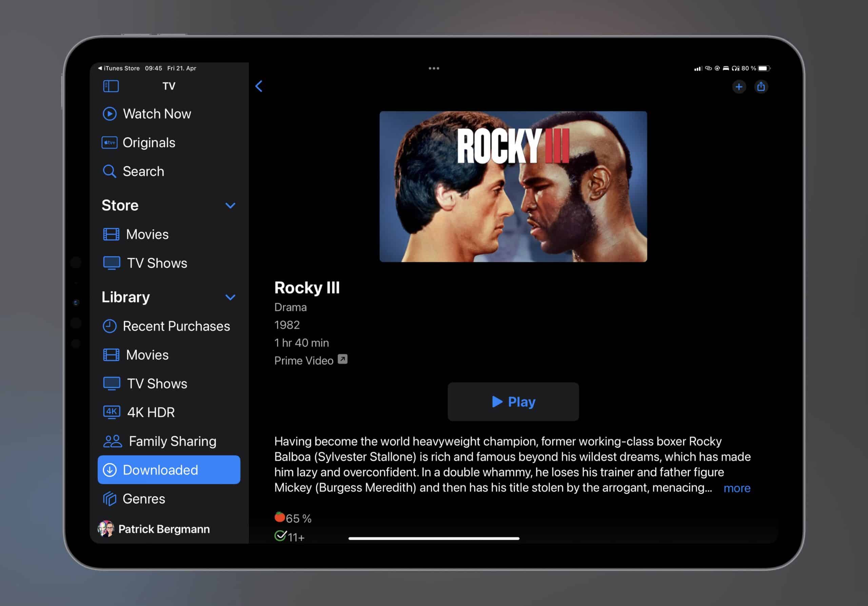Tap the three-dot multitasking control
The width and height of the screenshot is (868, 606).
(434, 69)
